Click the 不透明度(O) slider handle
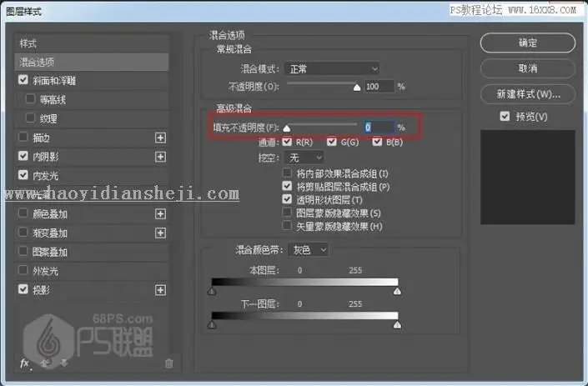The image size is (588, 386). (357, 88)
